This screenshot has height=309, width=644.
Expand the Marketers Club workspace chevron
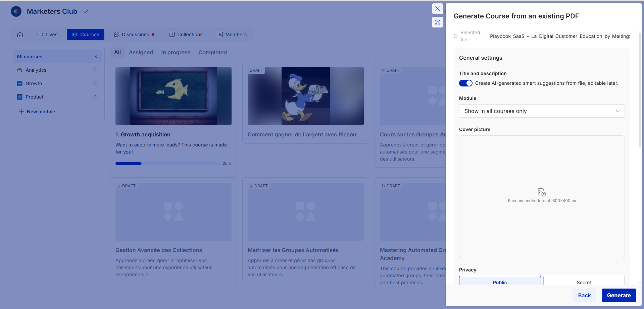point(85,12)
